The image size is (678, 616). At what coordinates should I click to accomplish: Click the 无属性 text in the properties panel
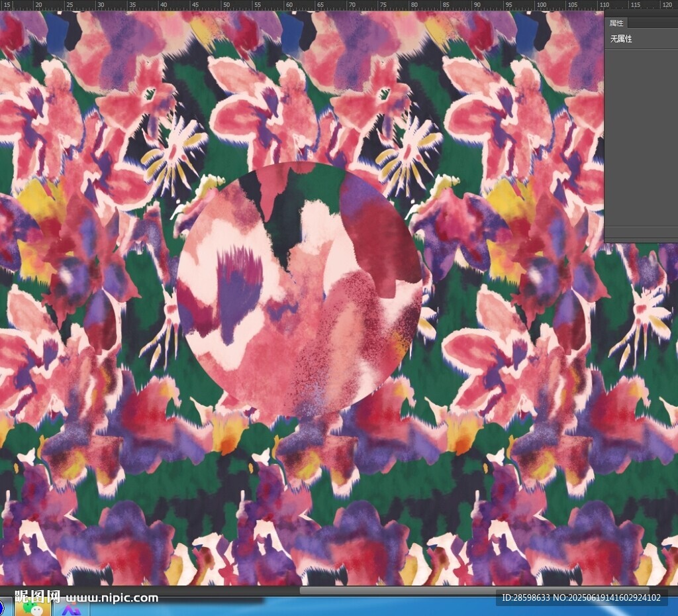[x=621, y=39]
